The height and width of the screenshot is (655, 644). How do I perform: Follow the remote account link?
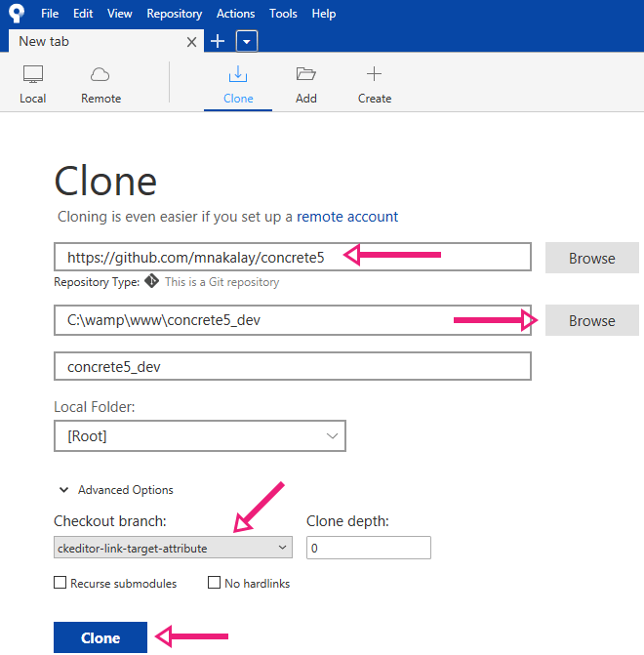tap(347, 217)
